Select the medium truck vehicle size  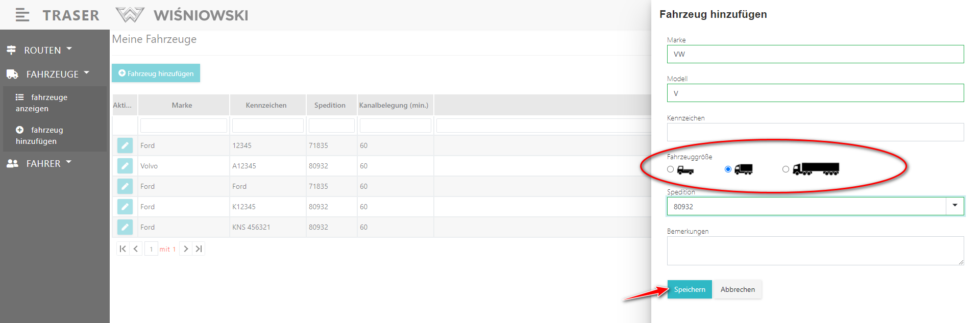pyautogui.click(x=728, y=169)
